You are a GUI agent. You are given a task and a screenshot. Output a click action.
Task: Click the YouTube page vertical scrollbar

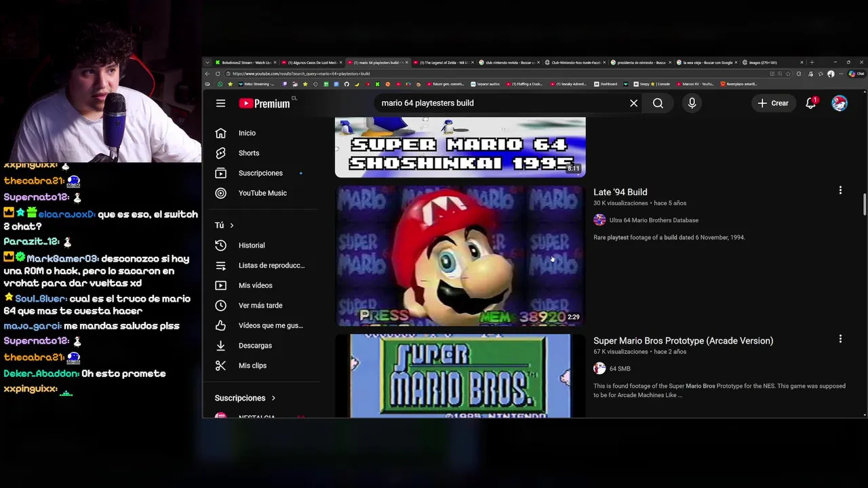865,205
